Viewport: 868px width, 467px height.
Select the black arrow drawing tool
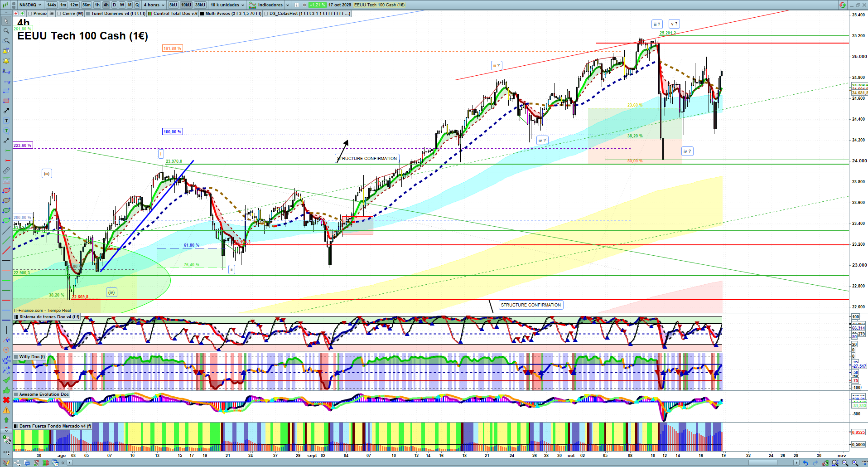click(6, 111)
